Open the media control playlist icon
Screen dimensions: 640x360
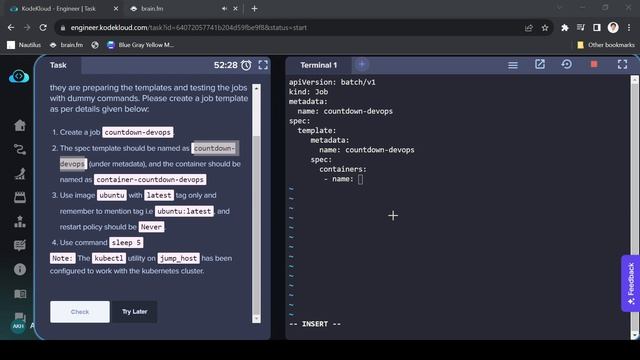pos(580,27)
